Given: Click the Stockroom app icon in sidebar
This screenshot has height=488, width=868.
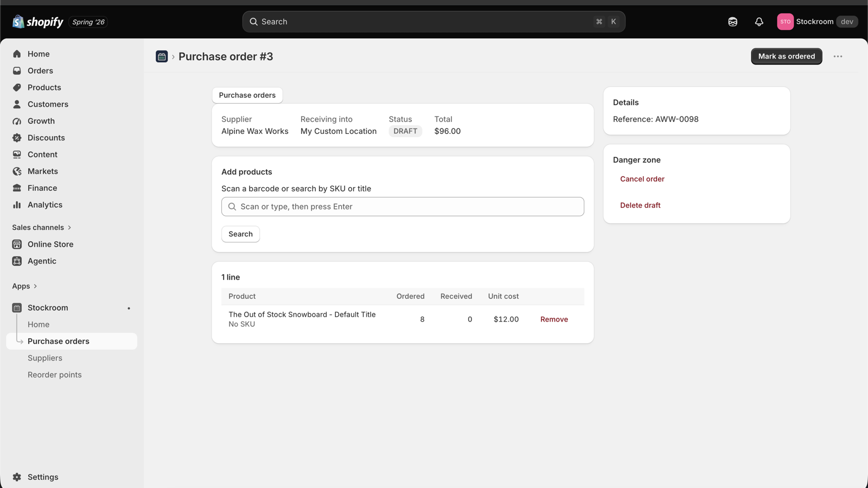Looking at the screenshot, I should (17, 308).
